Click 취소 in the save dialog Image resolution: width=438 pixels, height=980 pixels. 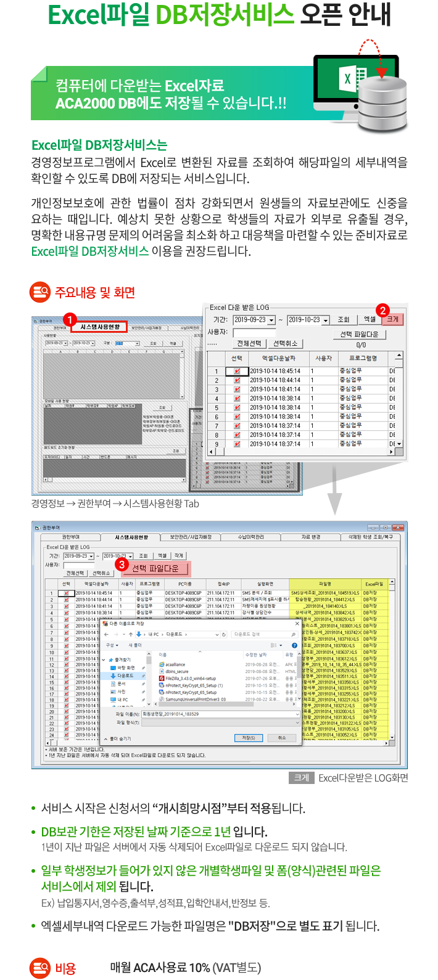tap(282, 737)
